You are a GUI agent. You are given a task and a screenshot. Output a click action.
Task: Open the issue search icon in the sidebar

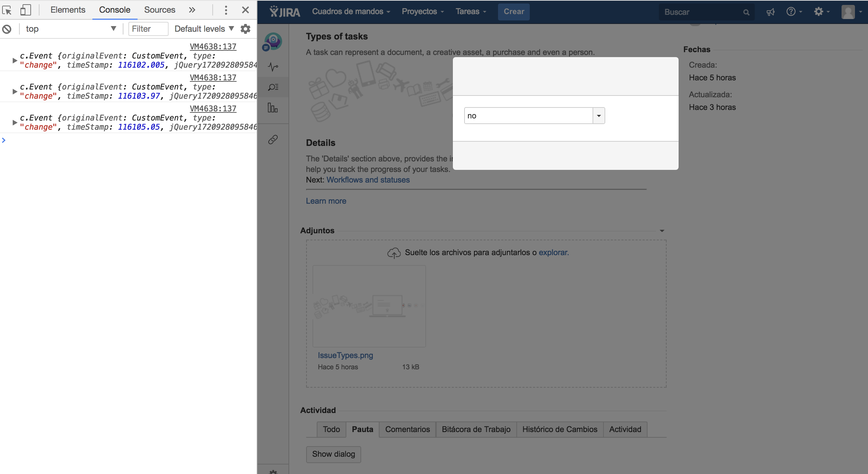[x=273, y=87]
